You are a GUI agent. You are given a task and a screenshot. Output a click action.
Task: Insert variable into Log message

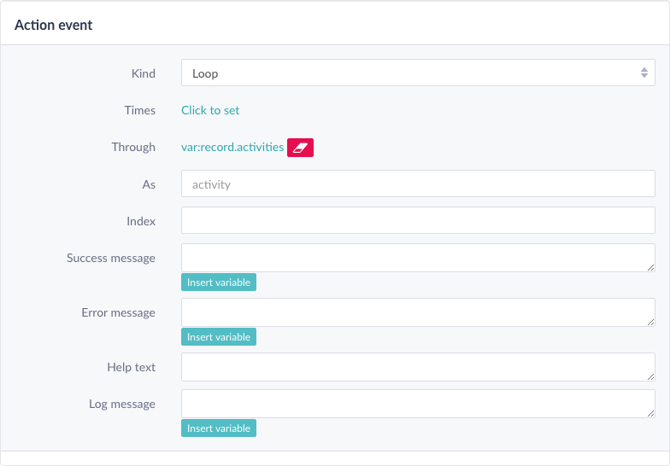pyautogui.click(x=218, y=428)
